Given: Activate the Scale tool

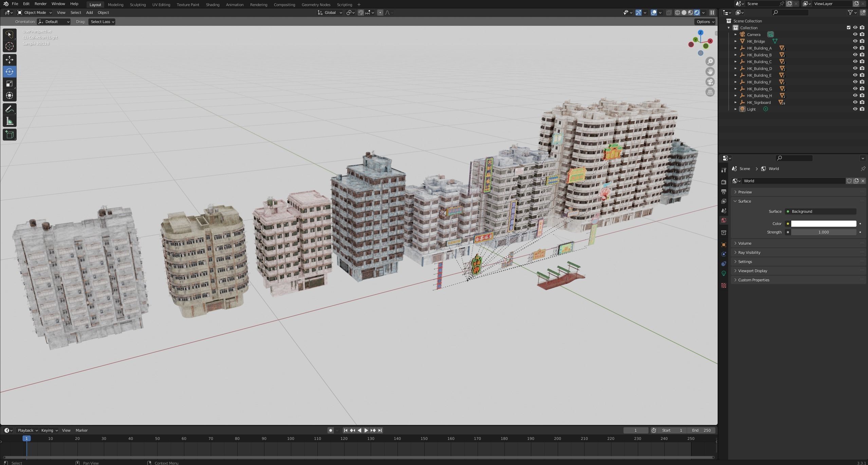Looking at the screenshot, I should coord(10,83).
